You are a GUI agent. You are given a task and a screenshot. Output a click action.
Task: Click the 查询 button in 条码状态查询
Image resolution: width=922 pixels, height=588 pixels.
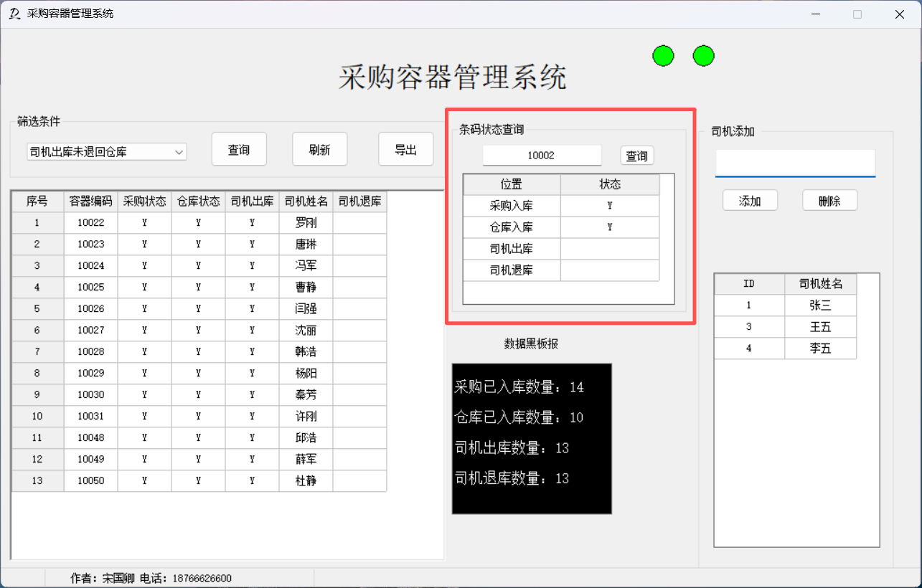click(x=637, y=155)
